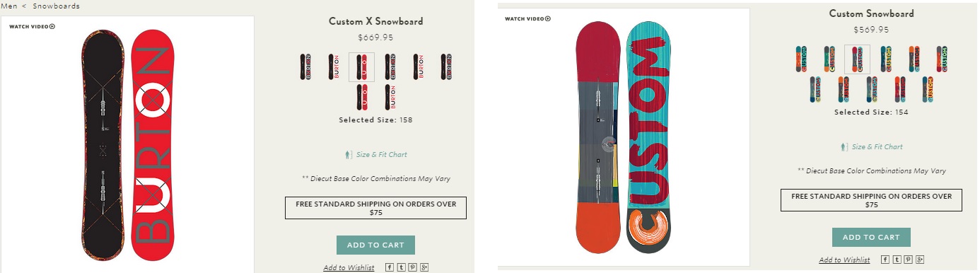The height and width of the screenshot is (273, 980).
Task: Share Custom X Snowboard on Google Plus
Action: 424,267
